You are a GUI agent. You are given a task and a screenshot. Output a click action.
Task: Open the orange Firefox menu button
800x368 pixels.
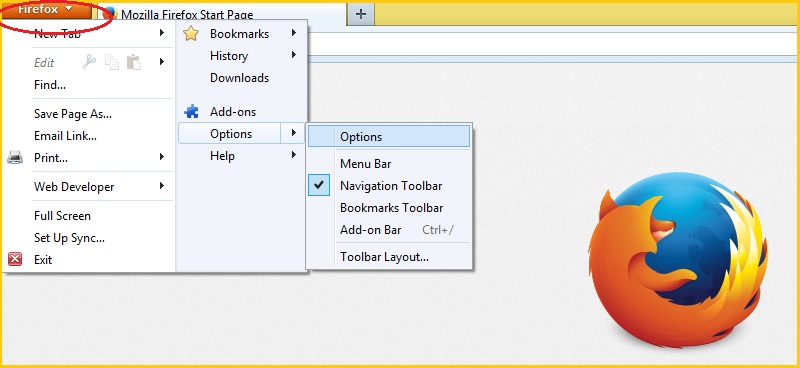pyautogui.click(x=46, y=9)
